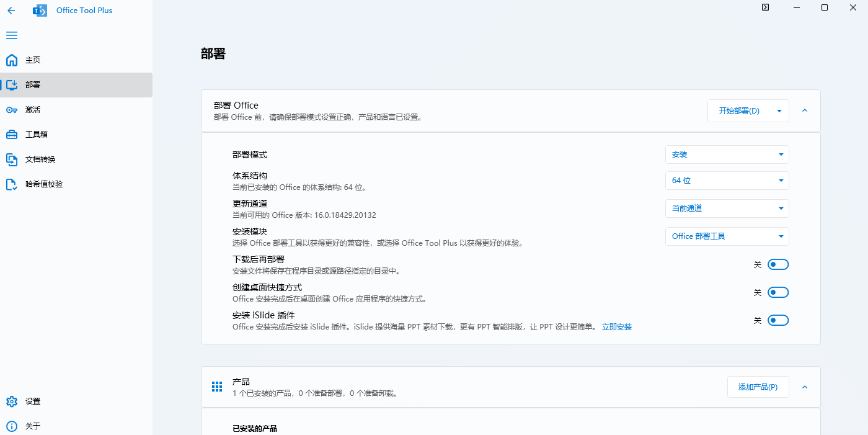Click the 文档转换 document convert icon
The image size is (868, 435).
pos(11,159)
